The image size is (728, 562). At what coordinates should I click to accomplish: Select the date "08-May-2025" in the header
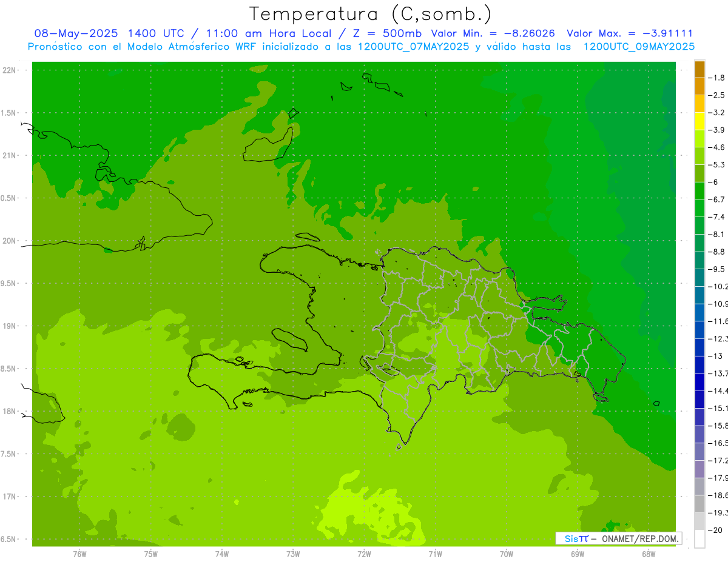tap(76, 33)
